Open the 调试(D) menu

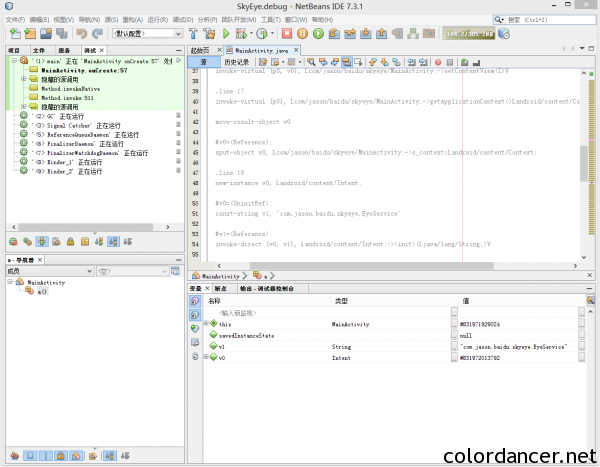pyautogui.click(x=183, y=20)
